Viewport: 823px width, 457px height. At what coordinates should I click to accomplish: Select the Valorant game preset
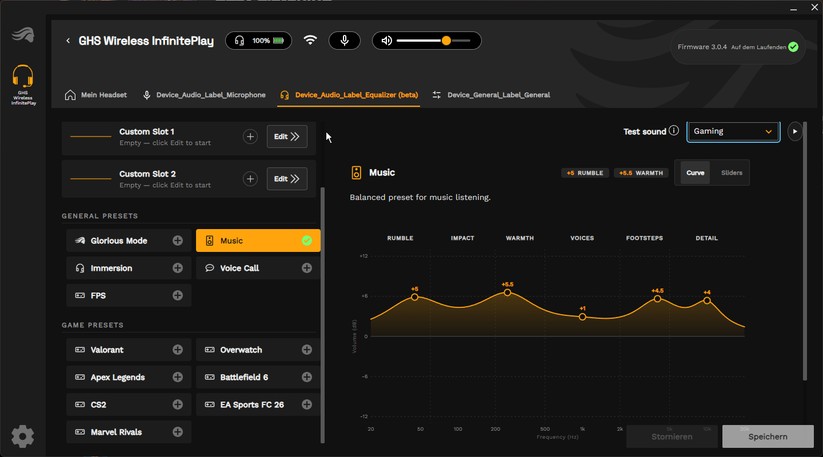coord(129,350)
